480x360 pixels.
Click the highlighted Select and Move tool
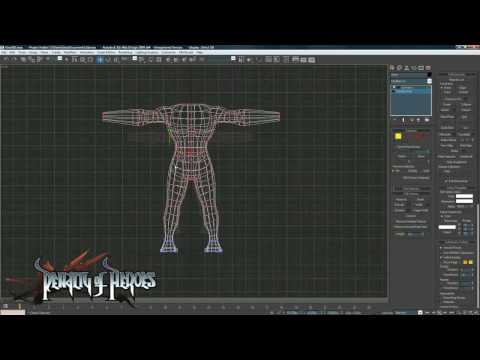pos(100,60)
